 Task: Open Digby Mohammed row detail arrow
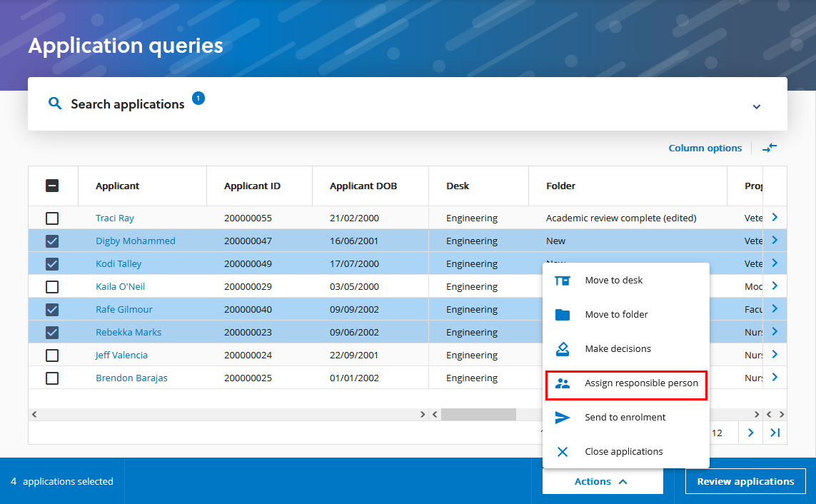[775, 241]
